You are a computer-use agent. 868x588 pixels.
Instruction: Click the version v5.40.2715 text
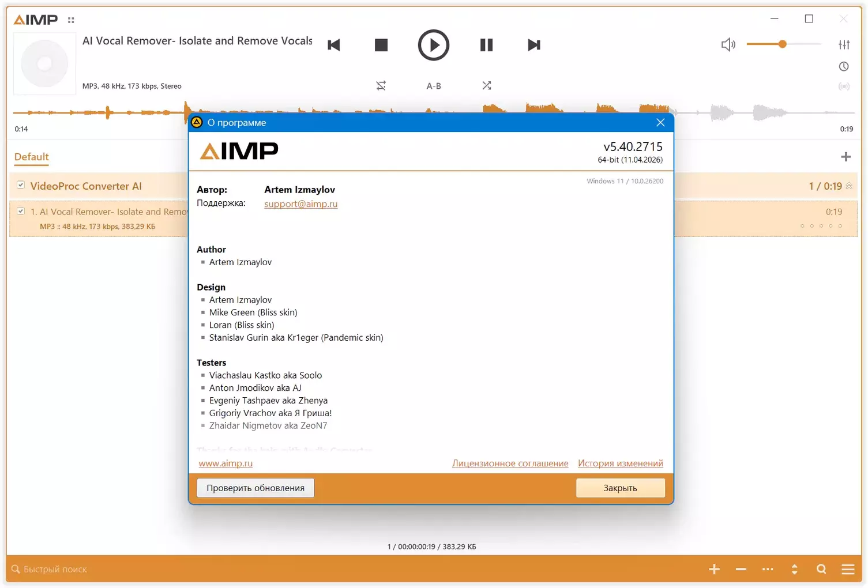(633, 146)
